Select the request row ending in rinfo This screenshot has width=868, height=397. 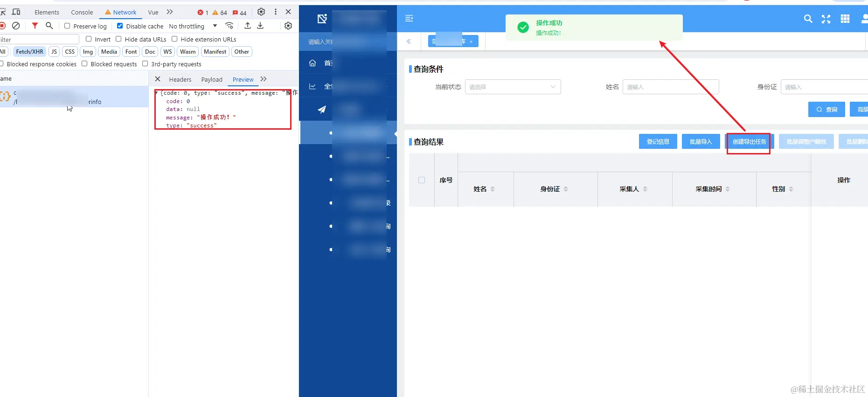click(x=74, y=97)
